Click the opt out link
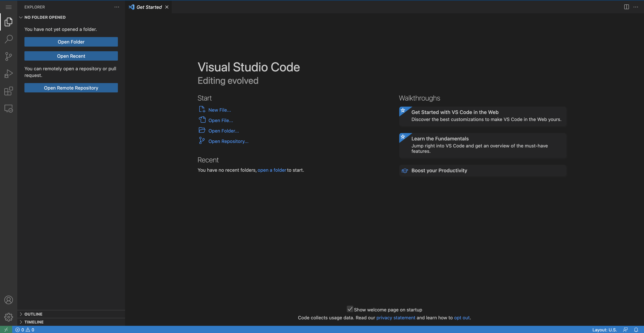Image resolution: width=644 pixels, height=333 pixels. pyautogui.click(x=462, y=318)
